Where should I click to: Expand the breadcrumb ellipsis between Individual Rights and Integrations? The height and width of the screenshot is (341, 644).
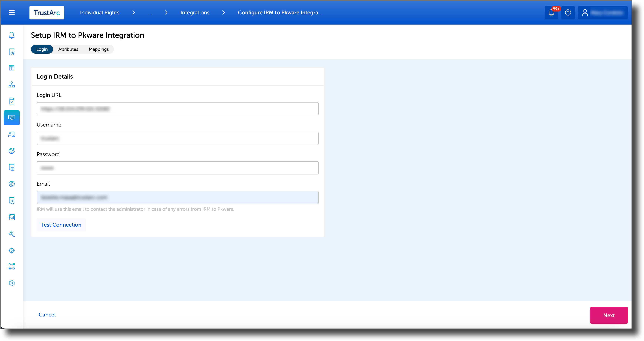(150, 12)
